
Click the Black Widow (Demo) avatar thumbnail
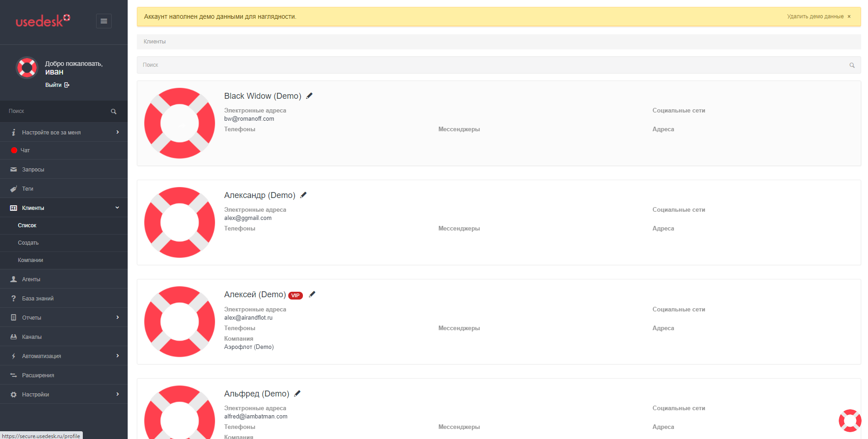[179, 123]
